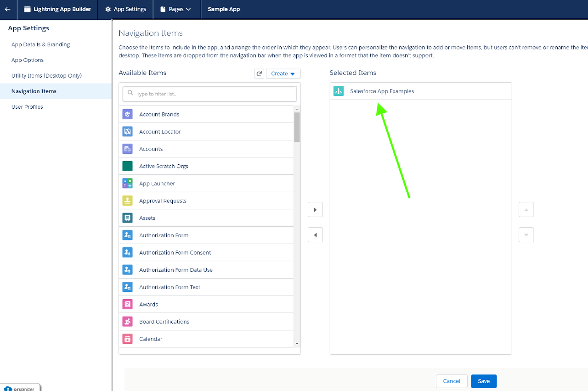The height and width of the screenshot is (391, 588).
Task: Select Account Locator text in list
Action: (160, 132)
